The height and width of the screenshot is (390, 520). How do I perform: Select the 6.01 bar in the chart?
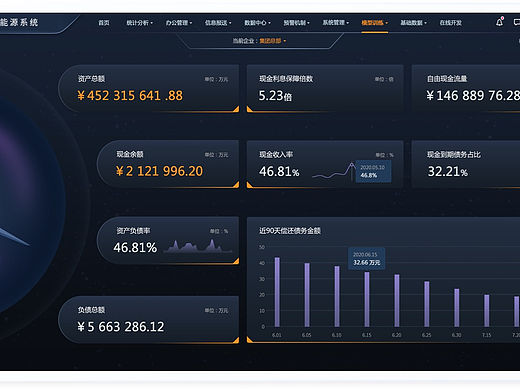(x=277, y=292)
